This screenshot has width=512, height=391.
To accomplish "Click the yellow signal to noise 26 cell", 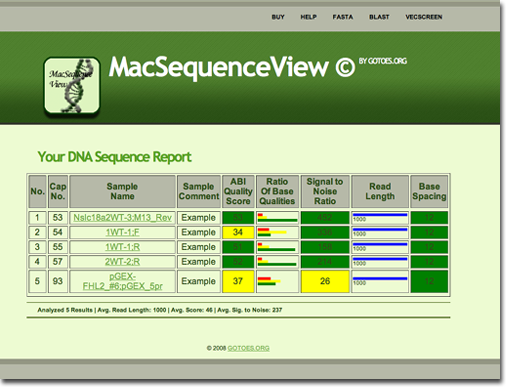I will pos(325,281).
